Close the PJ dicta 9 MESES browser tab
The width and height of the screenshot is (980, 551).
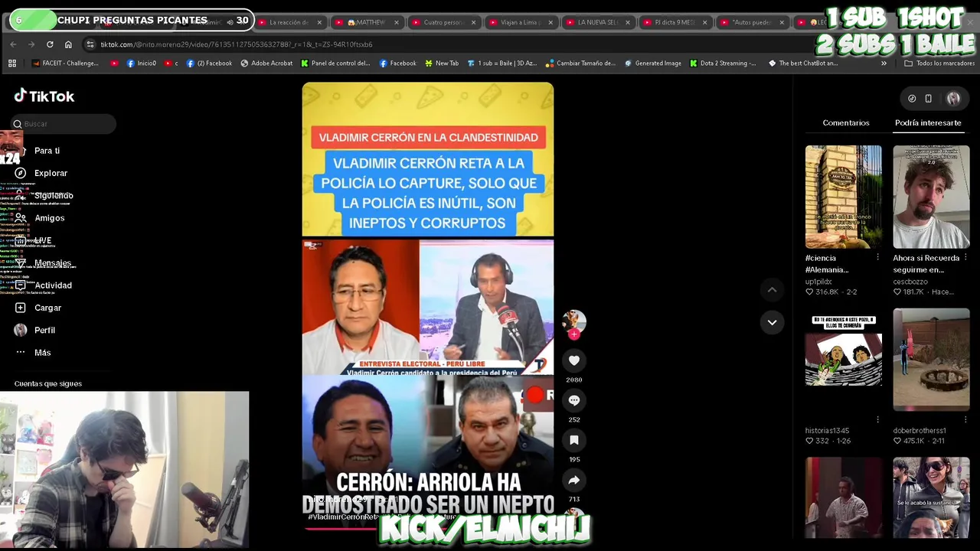(x=705, y=22)
